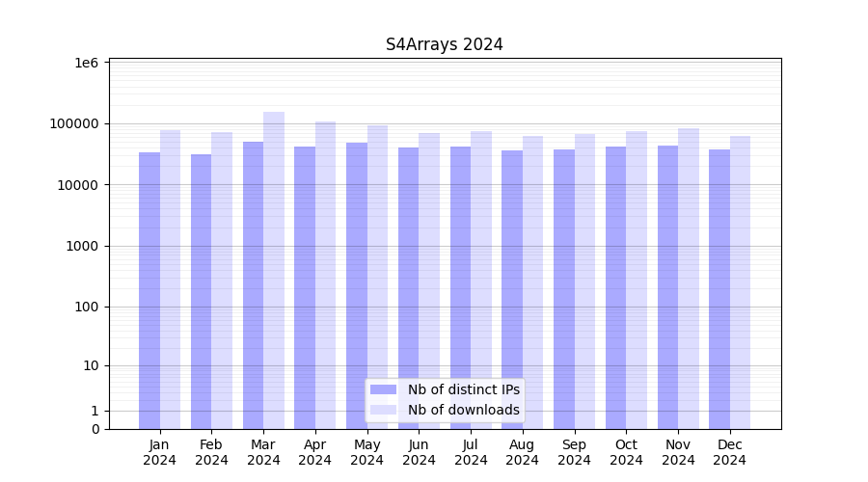Click the Nov 2024 downloads bar

click(689, 278)
